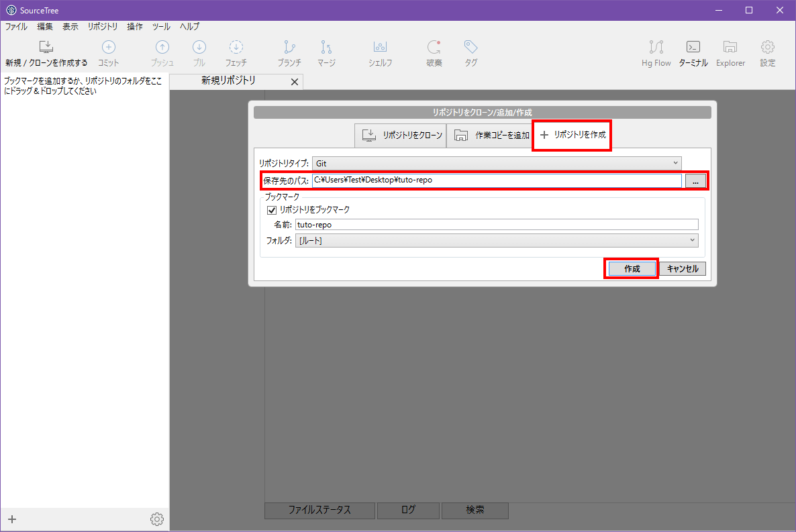
Task: Click the 作成 button
Action: click(632, 268)
